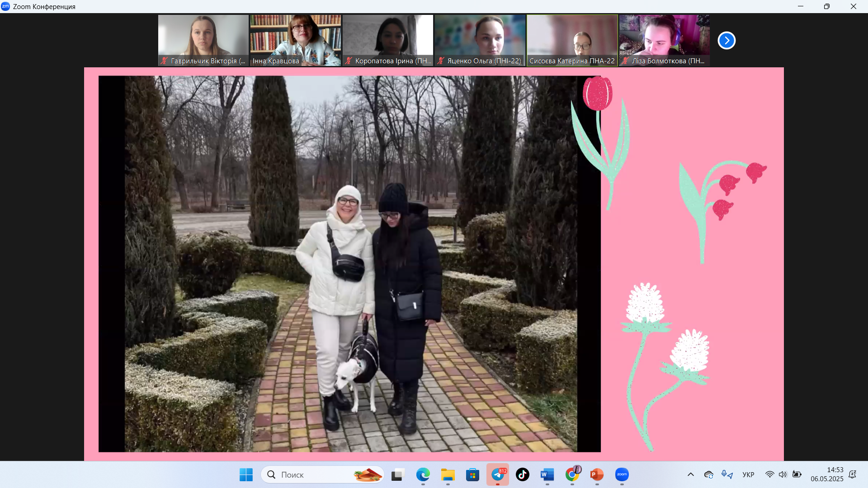Image resolution: width=868 pixels, height=488 pixels.
Task: Select Інна Кравцова video thumbnail
Action: 296,40
